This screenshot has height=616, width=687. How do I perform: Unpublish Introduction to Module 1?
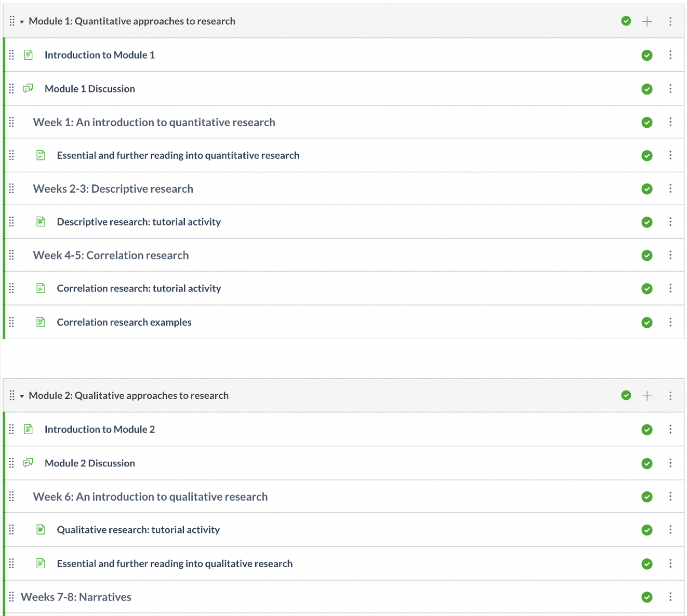coord(647,55)
